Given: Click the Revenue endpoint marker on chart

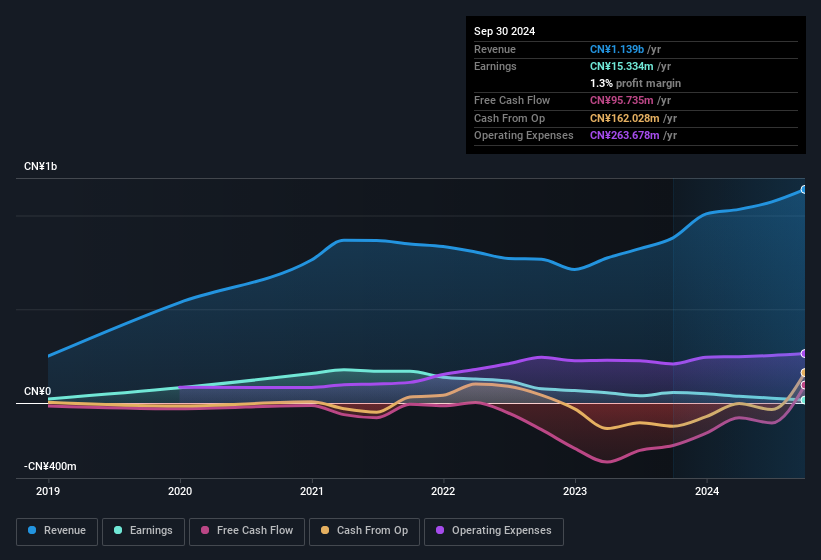Looking at the screenshot, I should pyautogui.click(x=804, y=189).
